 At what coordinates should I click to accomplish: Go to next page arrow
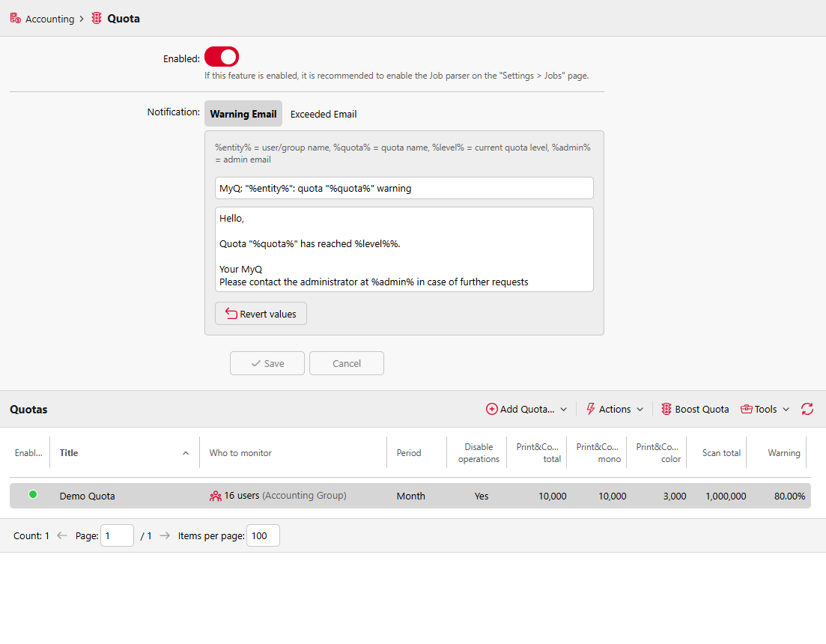pos(165,535)
